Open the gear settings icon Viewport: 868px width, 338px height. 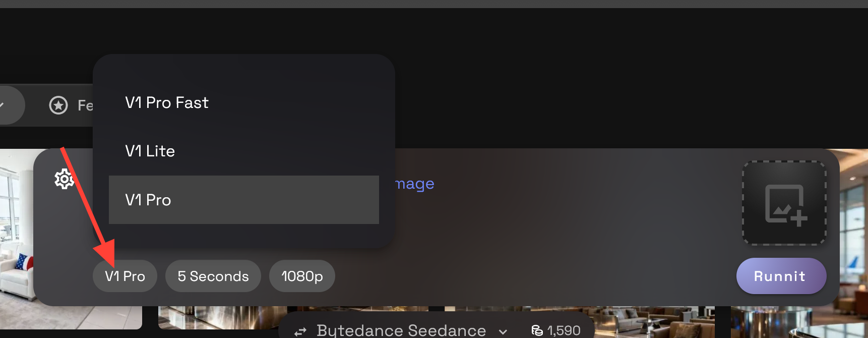coord(64,179)
